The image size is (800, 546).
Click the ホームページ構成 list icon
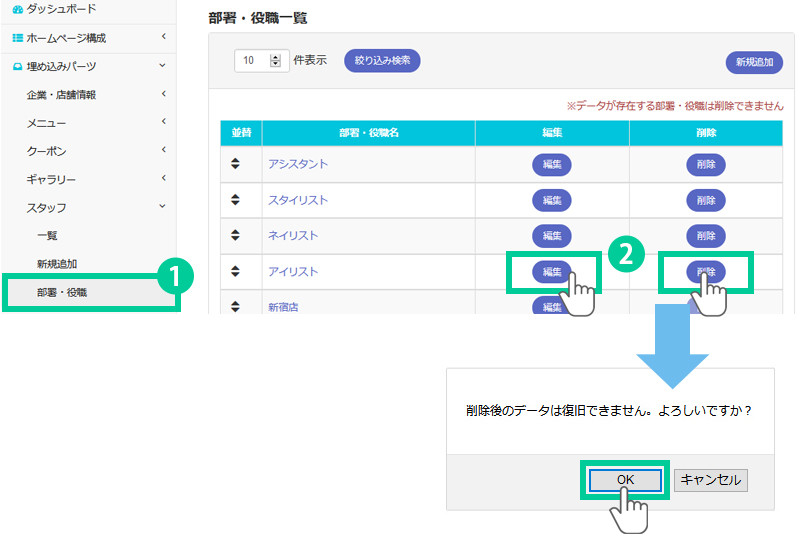coord(17,38)
